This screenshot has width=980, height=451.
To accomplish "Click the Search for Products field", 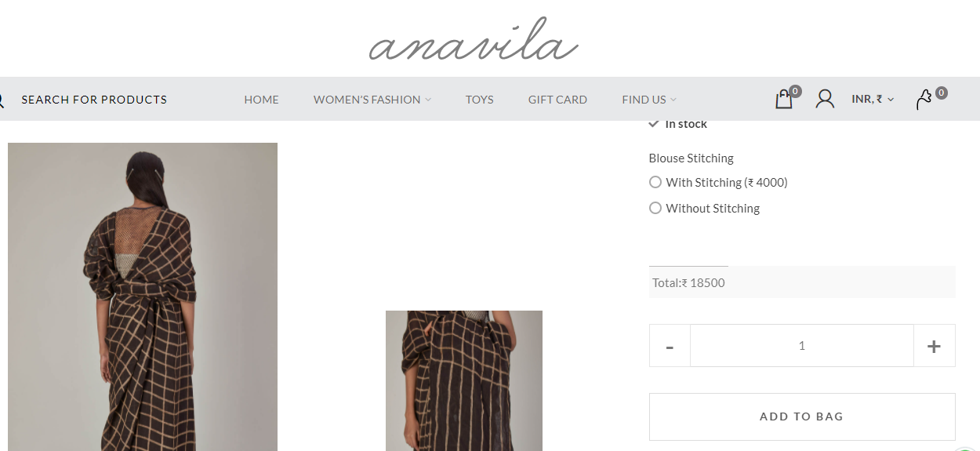I will [94, 100].
